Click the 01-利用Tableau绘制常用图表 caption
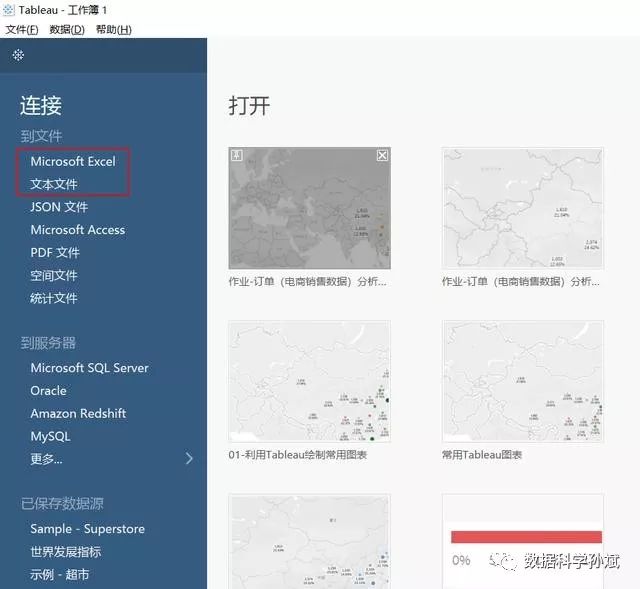The image size is (640, 589). click(x=298, y=455)
